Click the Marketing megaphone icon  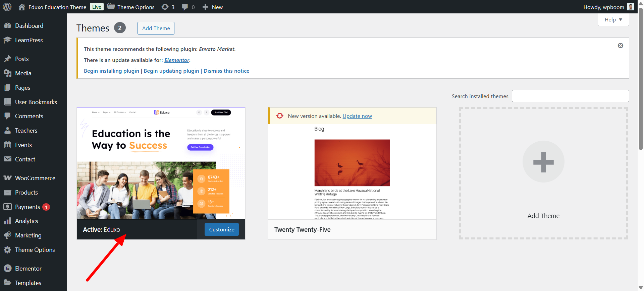click(x=7, y=235)
